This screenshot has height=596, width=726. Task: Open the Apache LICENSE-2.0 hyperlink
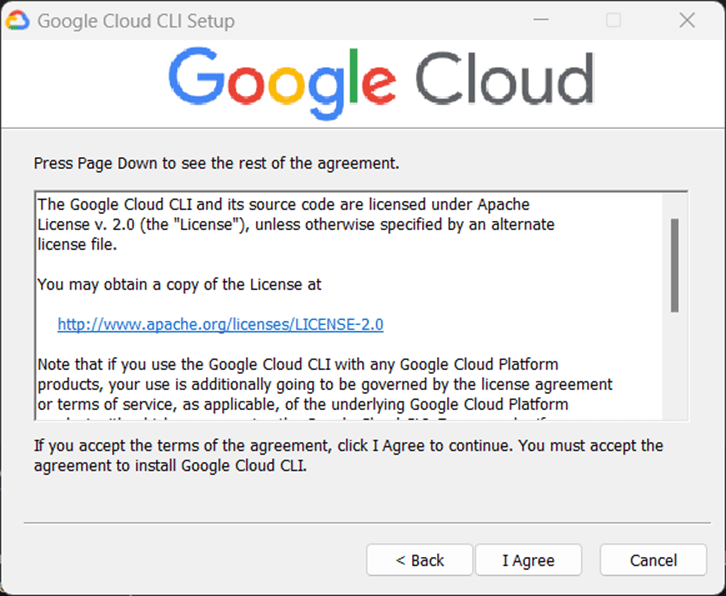point(220,324)
